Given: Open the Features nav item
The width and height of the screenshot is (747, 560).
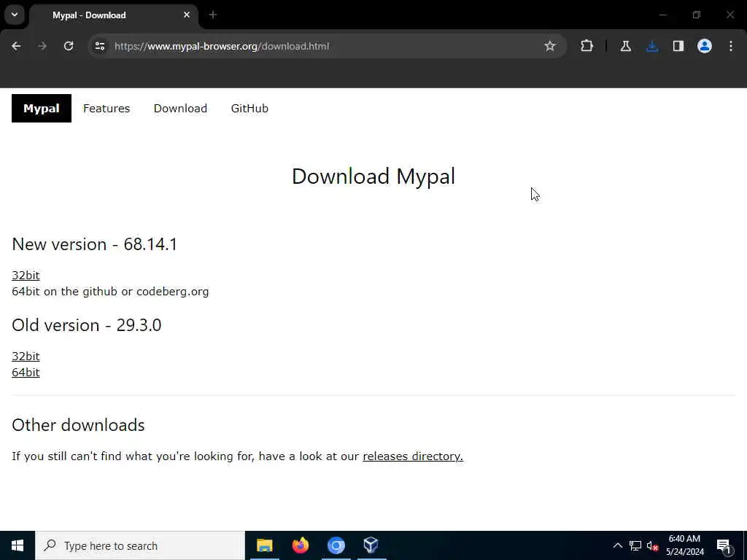Looking at the screenshot, I should (x=107, y=108).
